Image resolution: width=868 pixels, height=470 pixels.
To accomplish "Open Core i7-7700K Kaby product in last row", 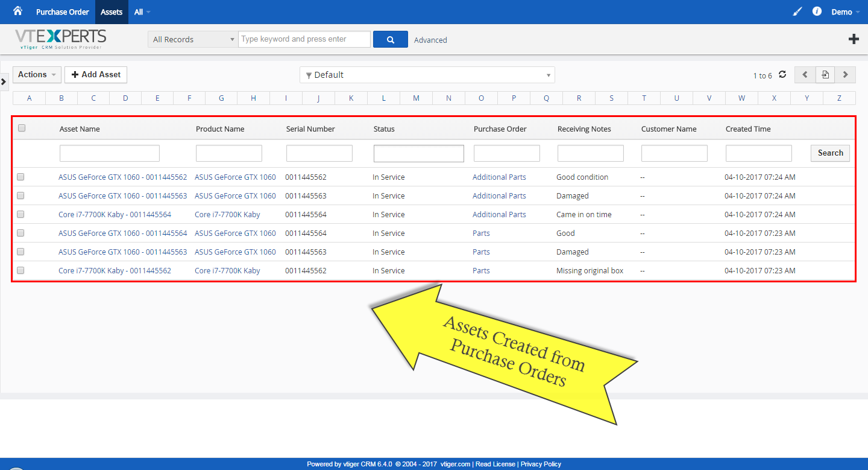I will pos(227,271).
